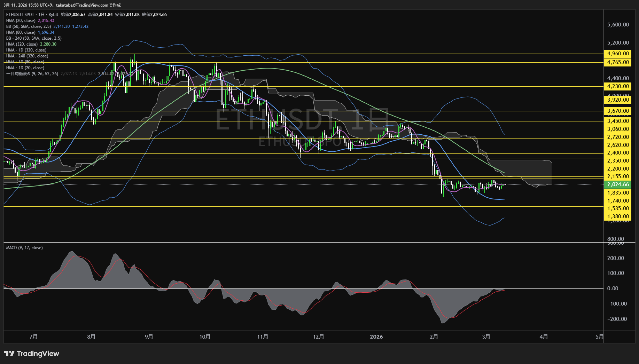Image resolution: width=639 pixels, height=364 pixels.
Task: Click the 10月 label on time axis
Action: [205, 337]
